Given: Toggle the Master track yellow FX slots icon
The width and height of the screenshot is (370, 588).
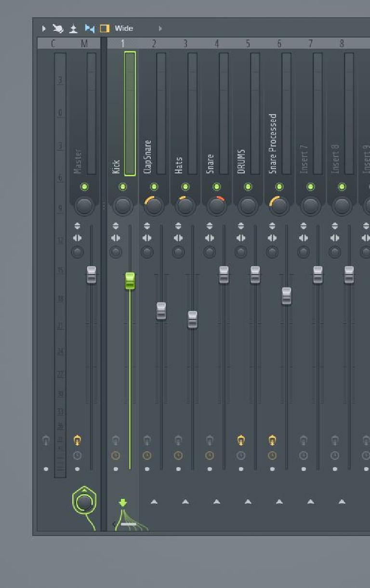Looking at the screenshot, I should (77, 440).
